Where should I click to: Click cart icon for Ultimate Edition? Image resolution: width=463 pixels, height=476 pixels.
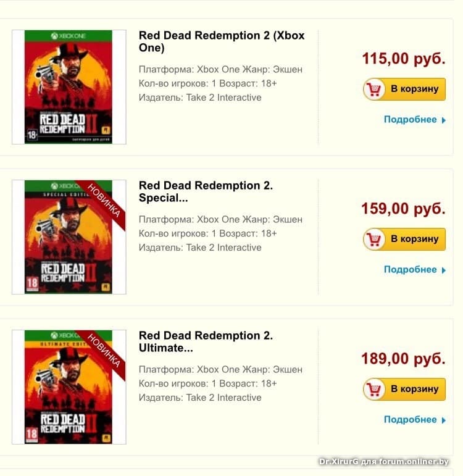point(373,390)
